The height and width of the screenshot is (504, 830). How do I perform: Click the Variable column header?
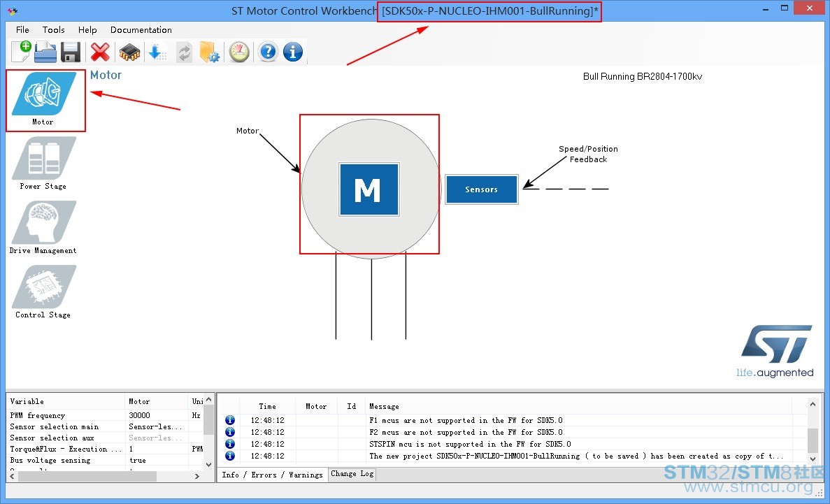(x=66, y=401)
